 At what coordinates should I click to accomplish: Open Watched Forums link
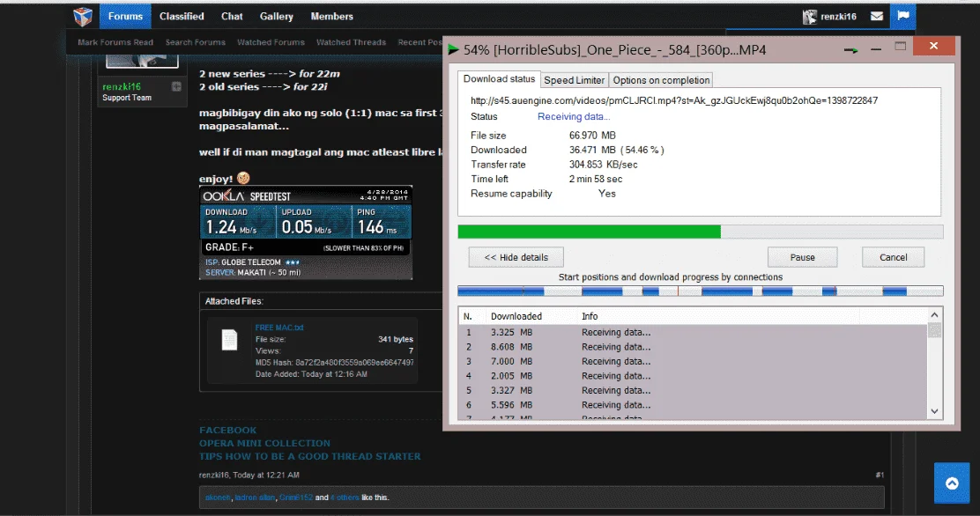click(x=271, y=42)
